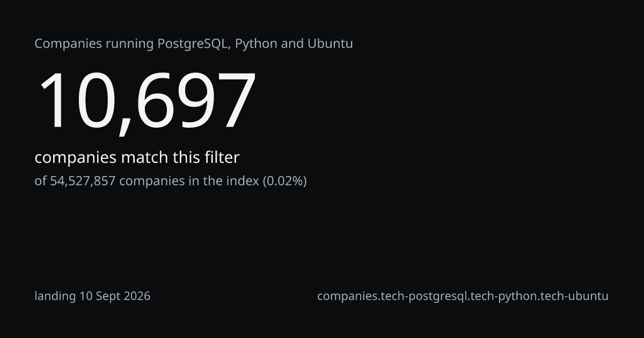644x338 pixels.
Task: Select the word PostgreSQL in the heading
Action: (x=194, y=44)
